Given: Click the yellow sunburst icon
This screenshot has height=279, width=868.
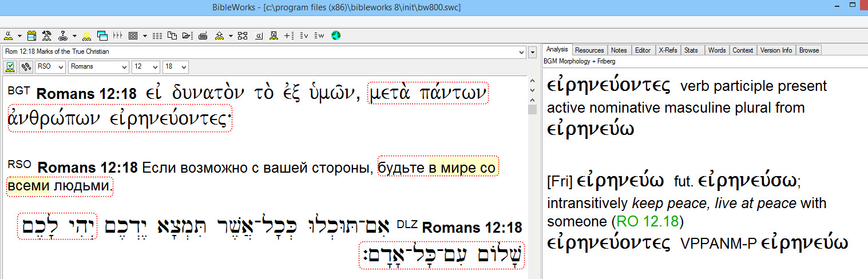Looking at the screenshot, I should coord(86,35).
